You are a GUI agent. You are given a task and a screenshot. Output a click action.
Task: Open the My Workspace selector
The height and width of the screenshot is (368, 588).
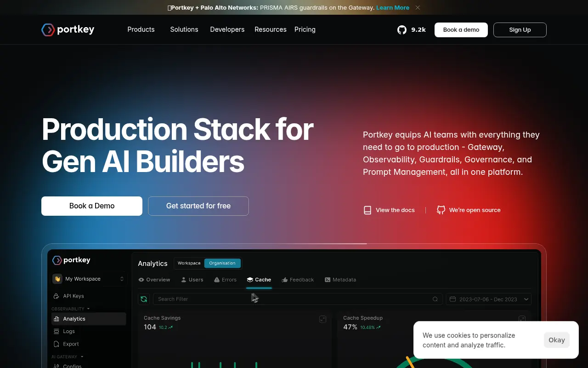pos(88,279)
